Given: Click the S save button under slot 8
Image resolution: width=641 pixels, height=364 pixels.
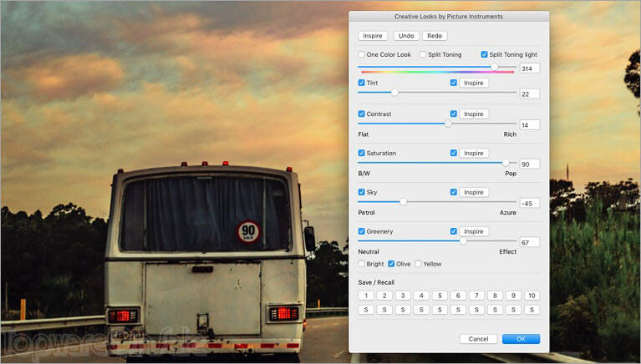Looking at the screenshot, I should (x=495, y=310).
